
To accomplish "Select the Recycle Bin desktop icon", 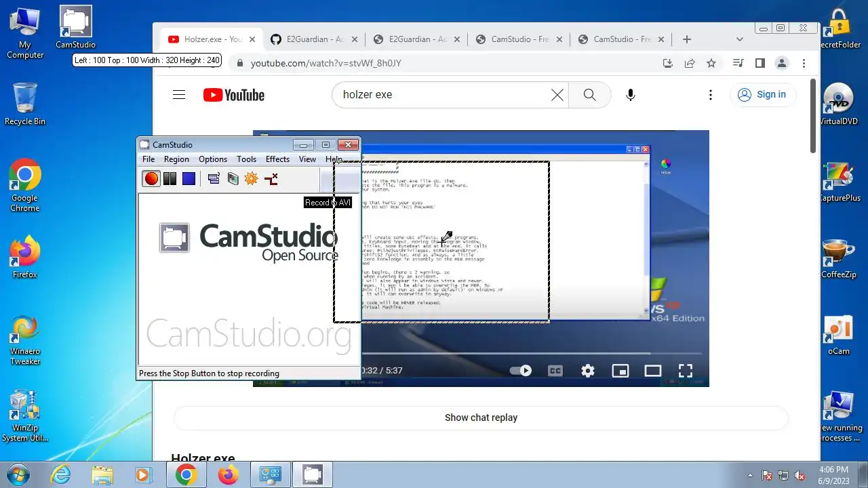I will (25, 104).
